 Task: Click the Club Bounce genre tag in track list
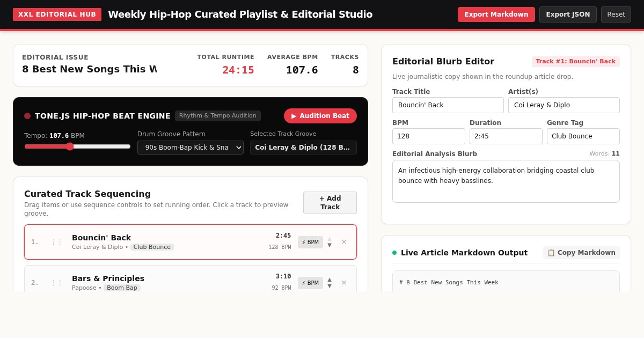coord(152,247)
